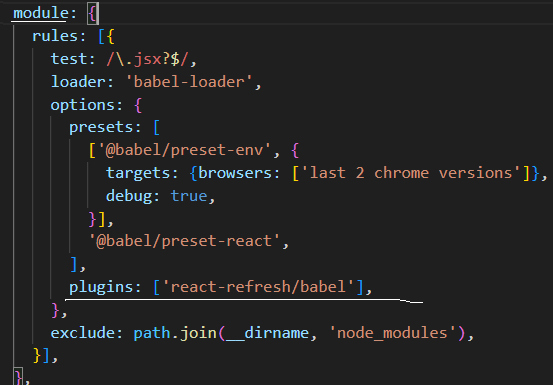Viewport: 553px width, 385px height.
Task: Click the 'presets' property key
Action: [101, 127]
